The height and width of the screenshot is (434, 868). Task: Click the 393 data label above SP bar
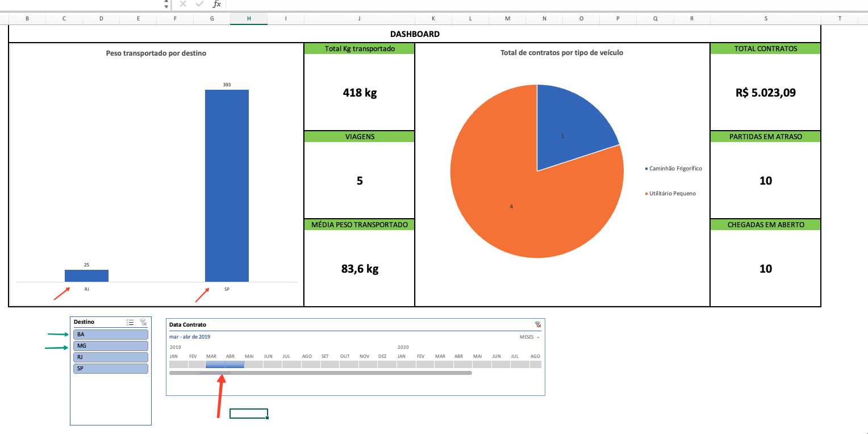[x=227, y=85]
